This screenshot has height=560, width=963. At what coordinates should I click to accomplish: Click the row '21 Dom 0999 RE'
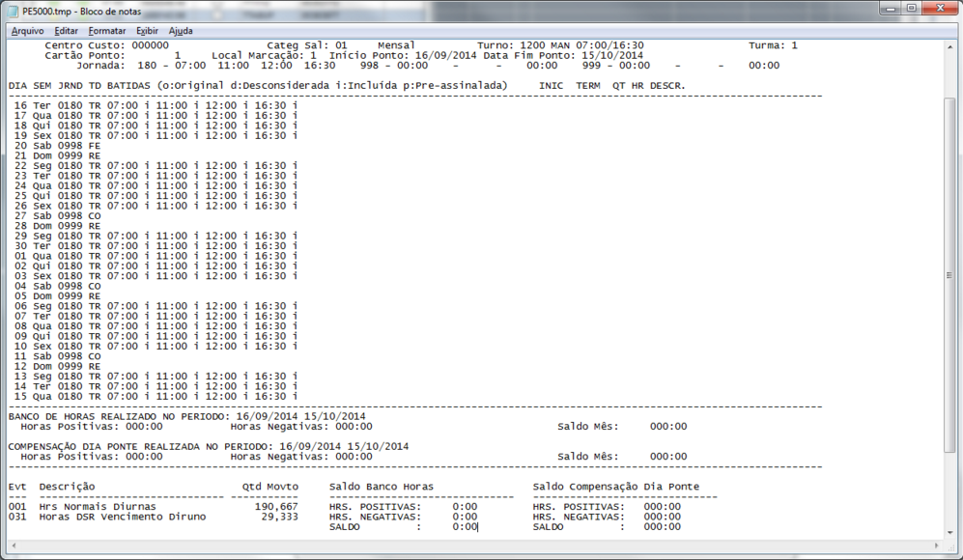tap(57, 156)
